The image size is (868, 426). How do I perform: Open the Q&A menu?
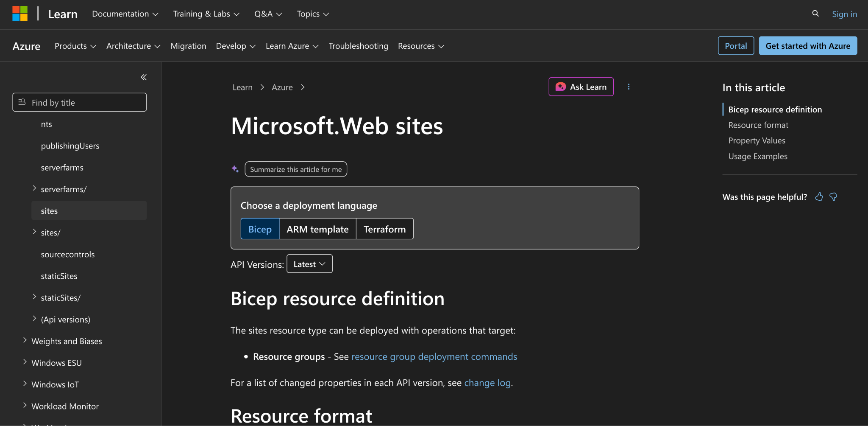point(268,14)
